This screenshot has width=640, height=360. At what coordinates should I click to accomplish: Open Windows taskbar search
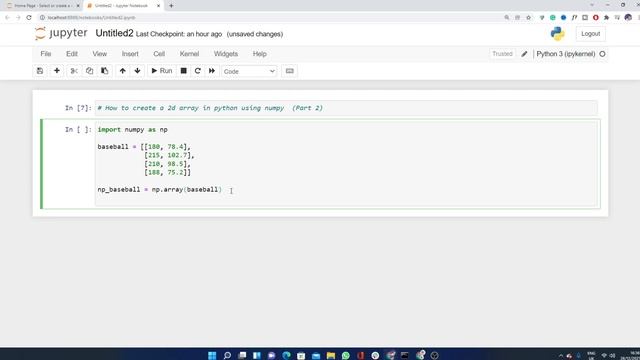tap(227, 355)
